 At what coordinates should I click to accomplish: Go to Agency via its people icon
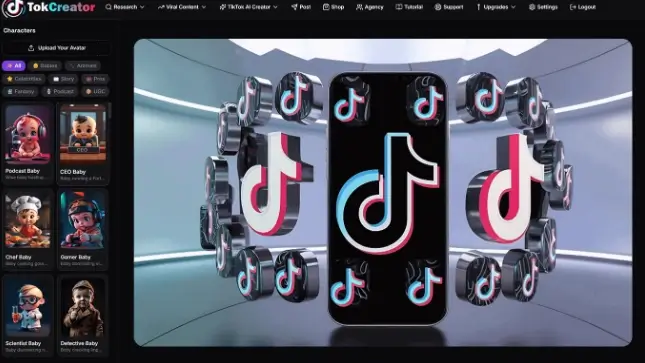pyautogui.click(x=360, y=7)
